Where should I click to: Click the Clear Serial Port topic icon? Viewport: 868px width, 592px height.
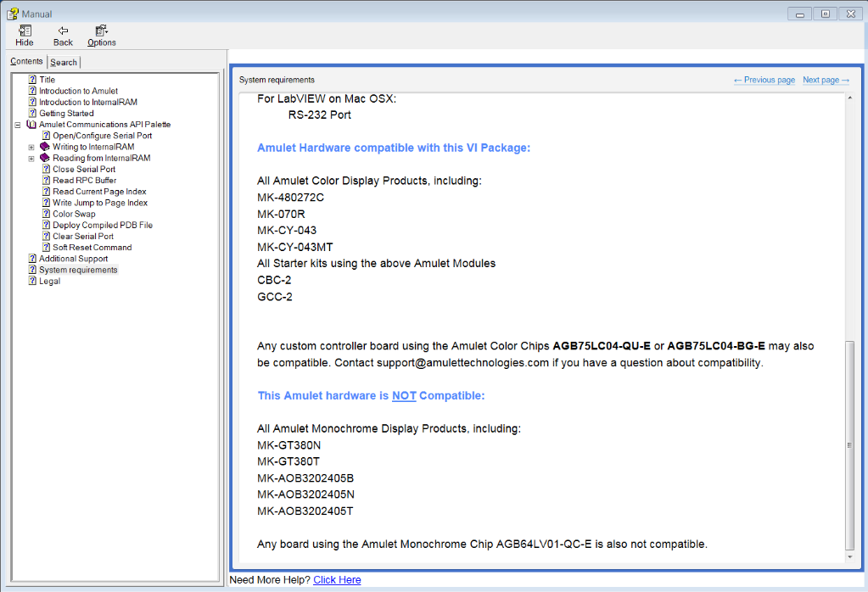(47, 237)
